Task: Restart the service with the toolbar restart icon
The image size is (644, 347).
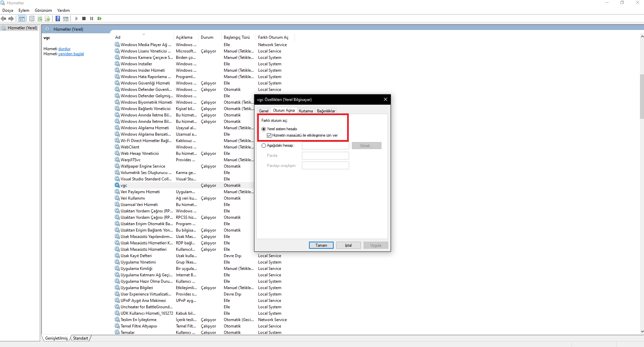Action: pyautogui.click(x=99, y=19)
